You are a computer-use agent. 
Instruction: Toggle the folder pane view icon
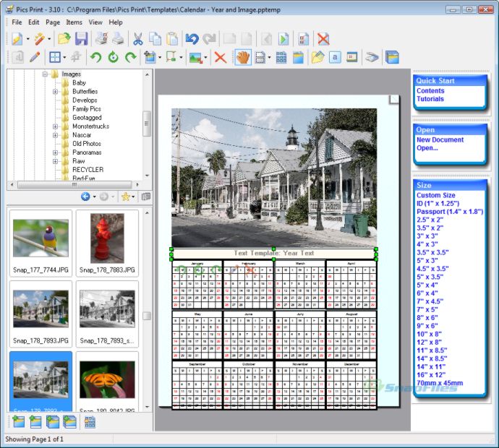click(x=146, y=197)
